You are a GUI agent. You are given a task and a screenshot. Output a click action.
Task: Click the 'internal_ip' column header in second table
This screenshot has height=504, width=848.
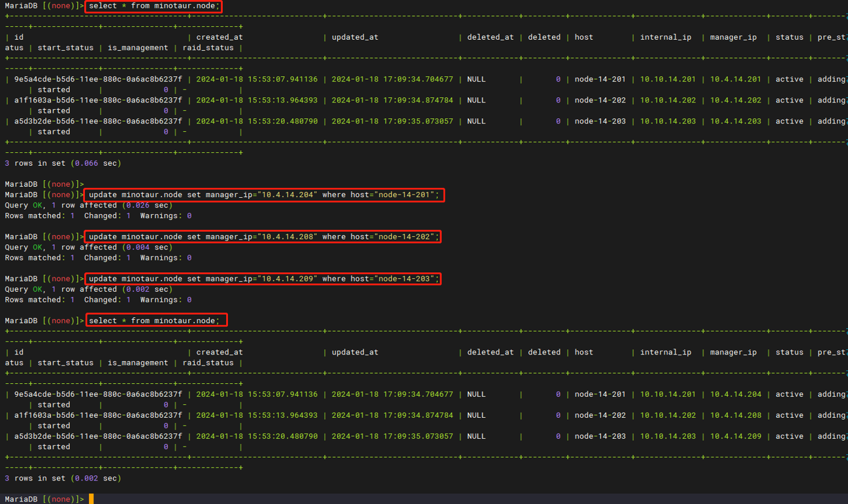click(x=666, y=353)
